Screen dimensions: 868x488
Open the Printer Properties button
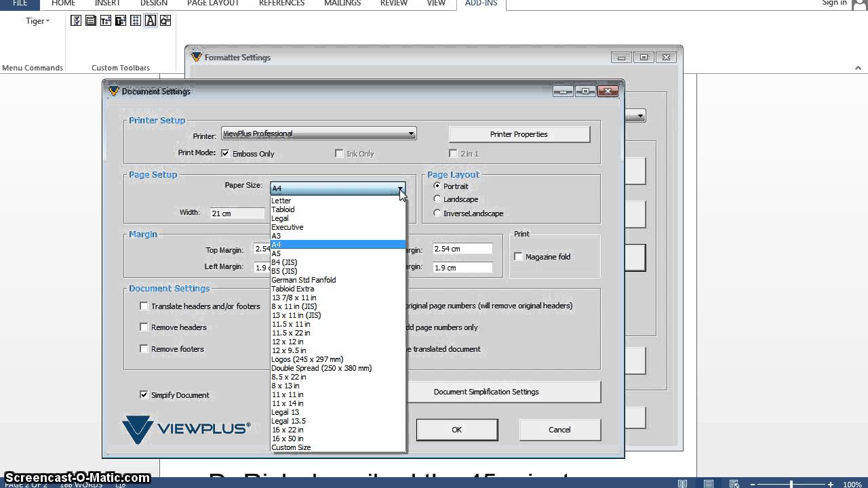[519, 134]
